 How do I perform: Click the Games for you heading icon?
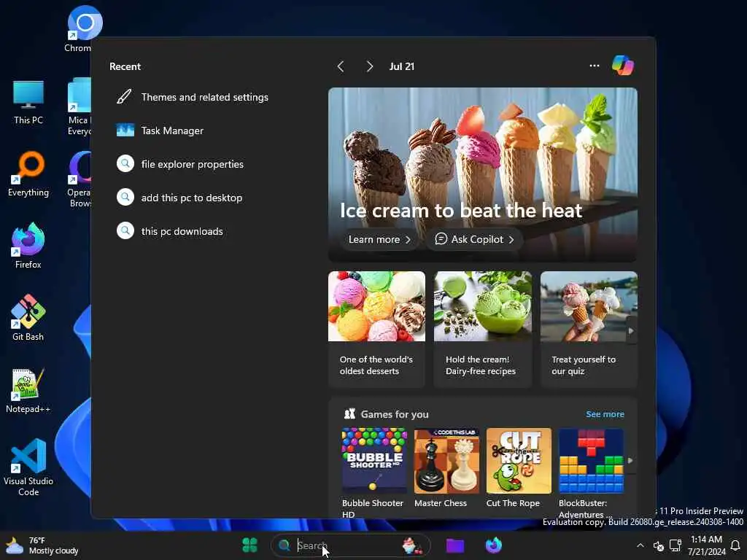[x=349, y=414]
